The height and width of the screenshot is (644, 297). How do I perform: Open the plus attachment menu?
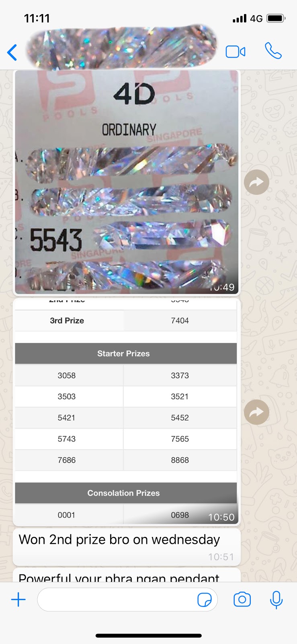coord(18,600)
